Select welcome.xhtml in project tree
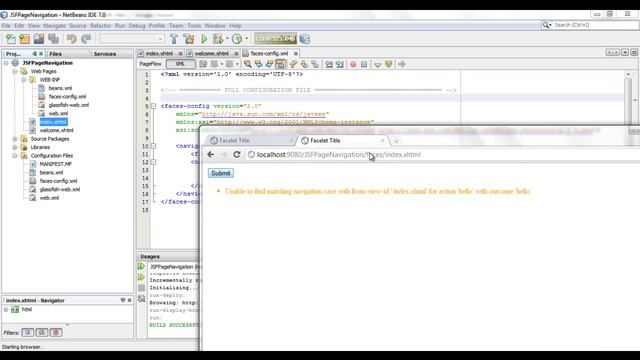Viewport: 640px width, 360px height. 56,131
